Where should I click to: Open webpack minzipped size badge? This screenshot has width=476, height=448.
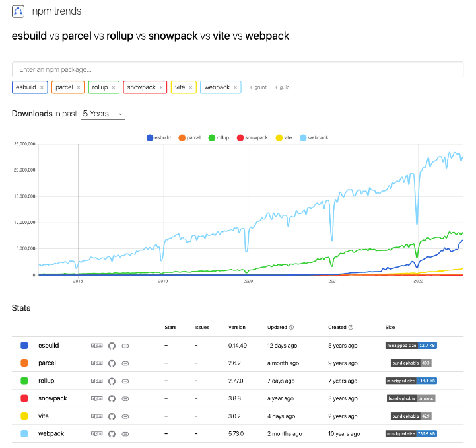(411, 433)
